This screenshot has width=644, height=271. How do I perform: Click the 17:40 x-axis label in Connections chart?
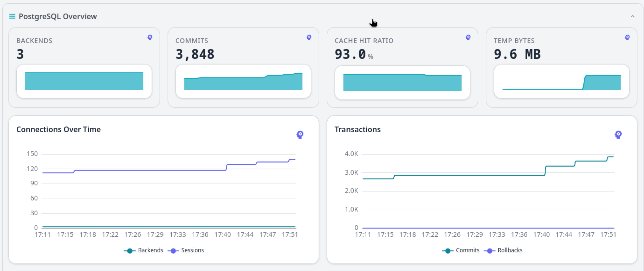click(x=223, y=234)
